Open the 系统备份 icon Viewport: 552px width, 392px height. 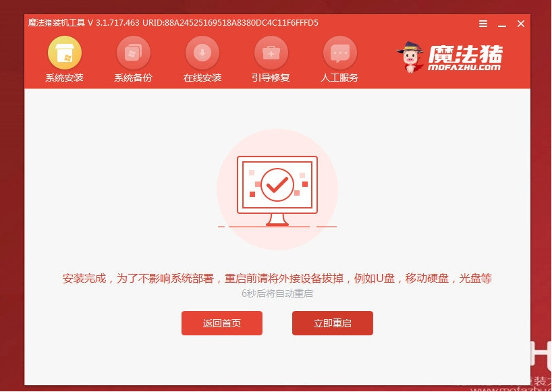[134, 53]
